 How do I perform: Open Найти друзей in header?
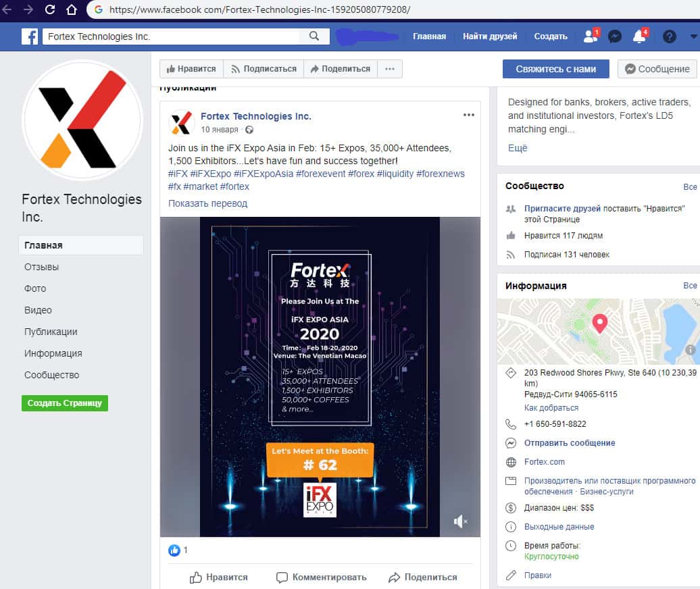[490, 36]
